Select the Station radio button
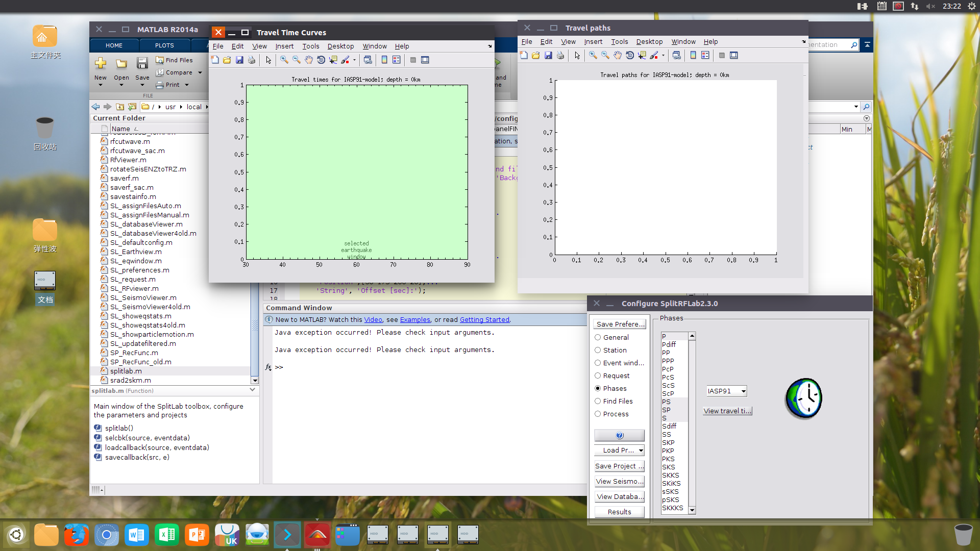Viewport: 980px width, 551px height. point(598,350)
